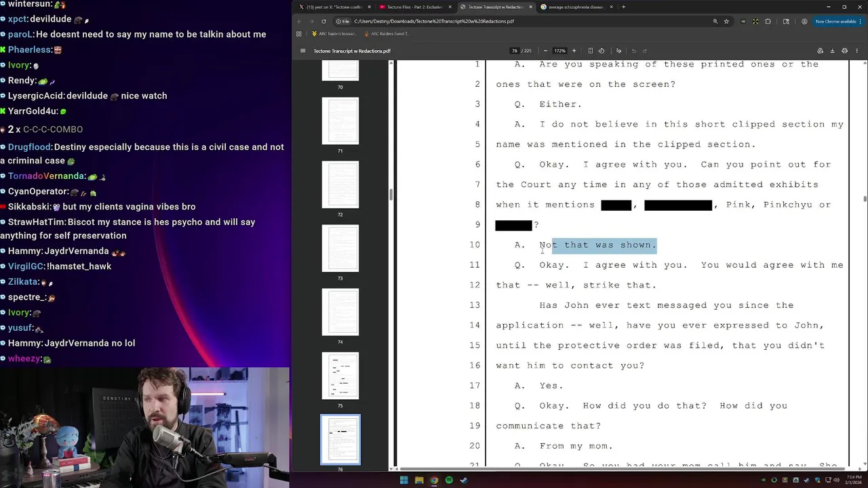Click chat username 'StrawHatTim'
This screenshot has height=488, width=868.
(x=36, y=222)
